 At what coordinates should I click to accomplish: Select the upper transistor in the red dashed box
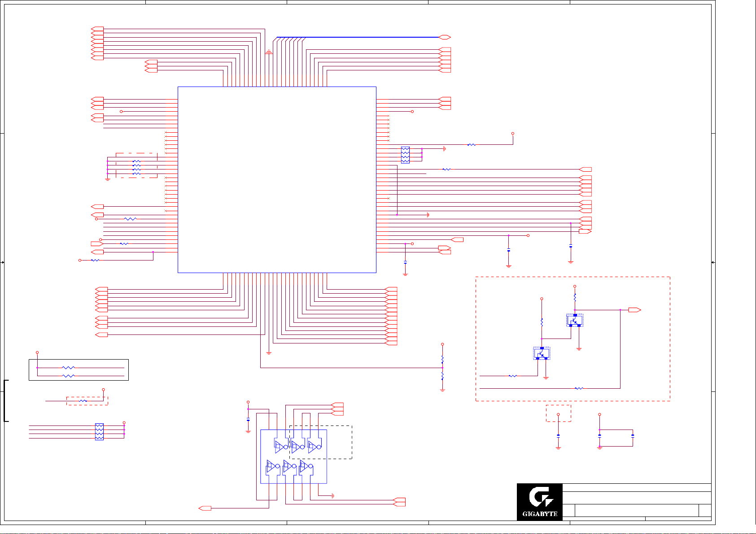coord(575,320)
